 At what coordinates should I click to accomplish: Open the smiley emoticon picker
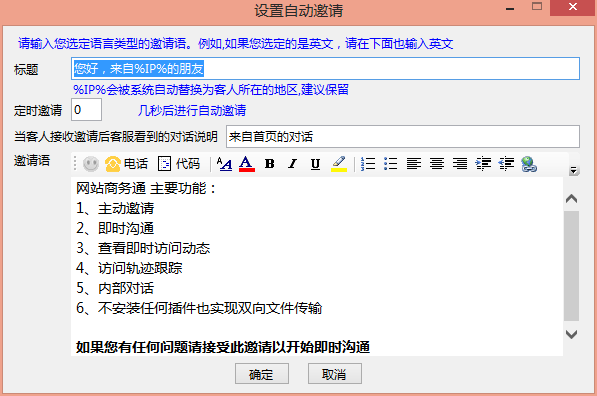[91, 164]
